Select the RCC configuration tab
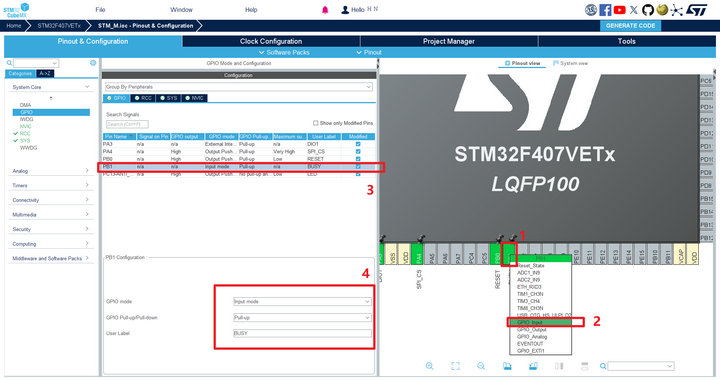The height and width of the screenshot is (381, 720). 143,98
